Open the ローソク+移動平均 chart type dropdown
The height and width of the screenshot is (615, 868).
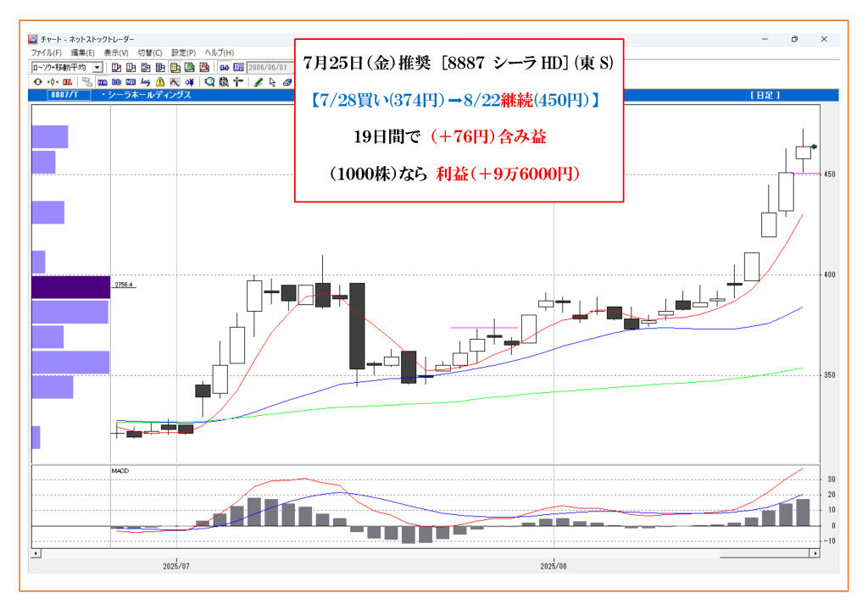click(97, 67)
